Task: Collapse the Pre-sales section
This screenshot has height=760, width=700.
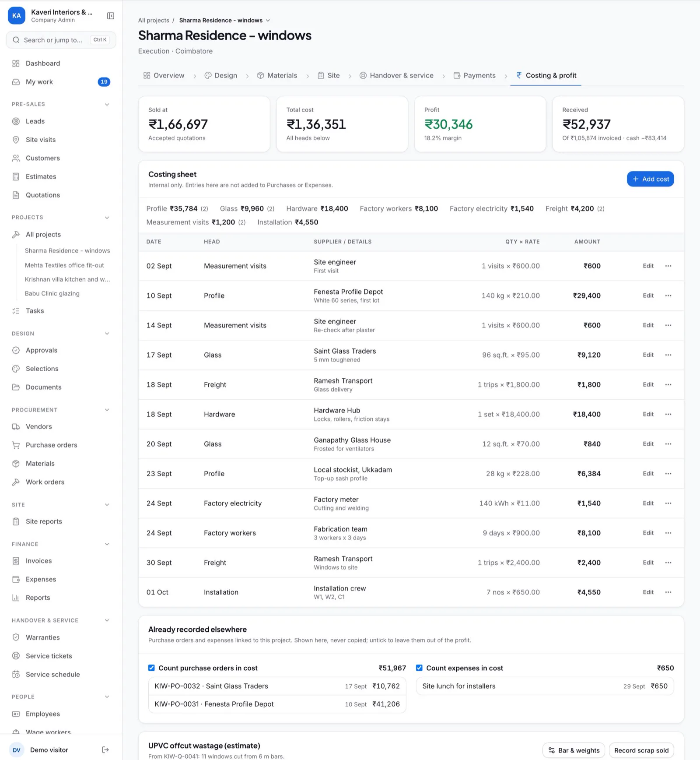Action: tap(107, 104)
